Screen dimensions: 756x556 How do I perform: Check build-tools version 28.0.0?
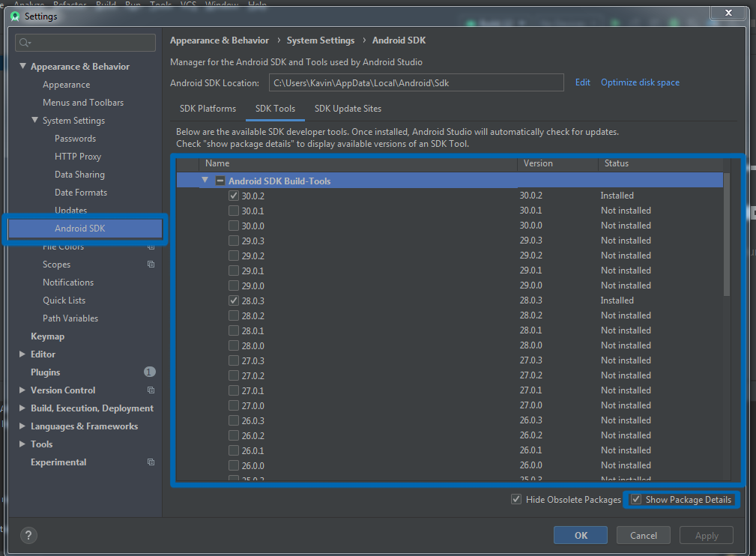(234, 345)
